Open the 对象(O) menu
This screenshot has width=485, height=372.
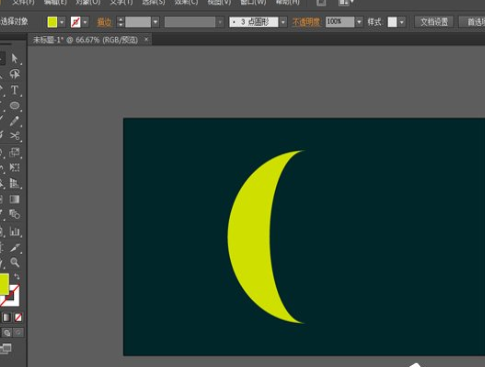(x=88, y=2)
